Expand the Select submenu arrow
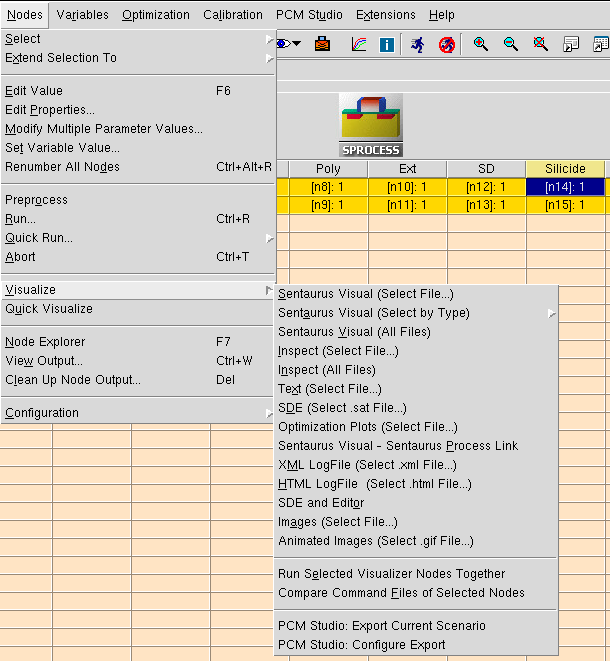Viewport: 610px width, 661px height. point(268,39)
